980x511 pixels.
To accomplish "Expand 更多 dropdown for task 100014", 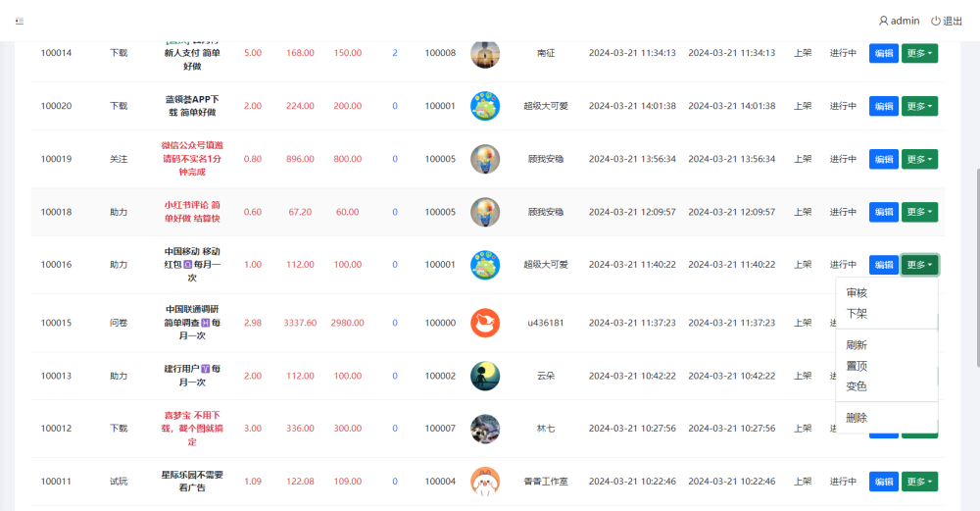I will tap(919, 53).
